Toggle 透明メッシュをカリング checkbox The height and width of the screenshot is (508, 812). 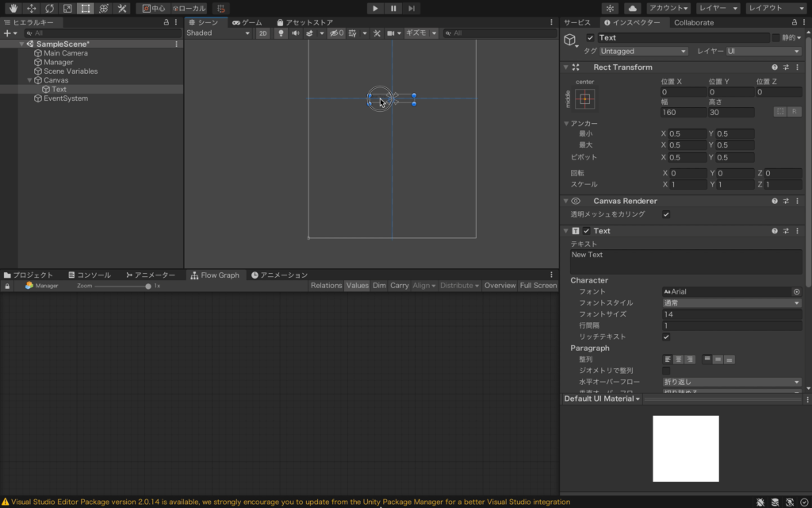[666, 214]
